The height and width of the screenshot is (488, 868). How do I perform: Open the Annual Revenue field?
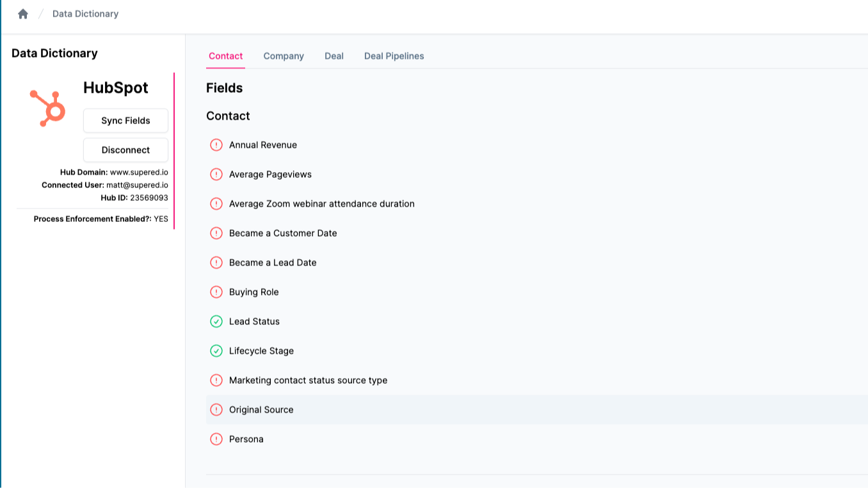537,145
